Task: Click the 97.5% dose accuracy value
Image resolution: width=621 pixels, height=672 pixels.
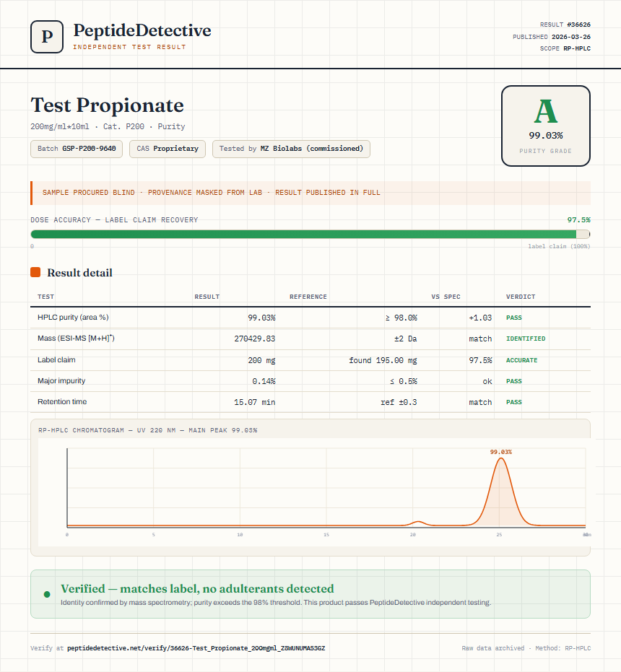Action: click(x=578, y=220)
